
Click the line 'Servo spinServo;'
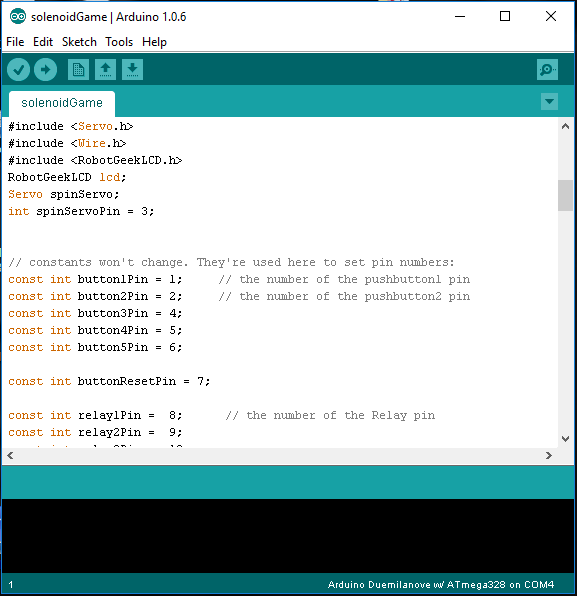tap(63, 194)
